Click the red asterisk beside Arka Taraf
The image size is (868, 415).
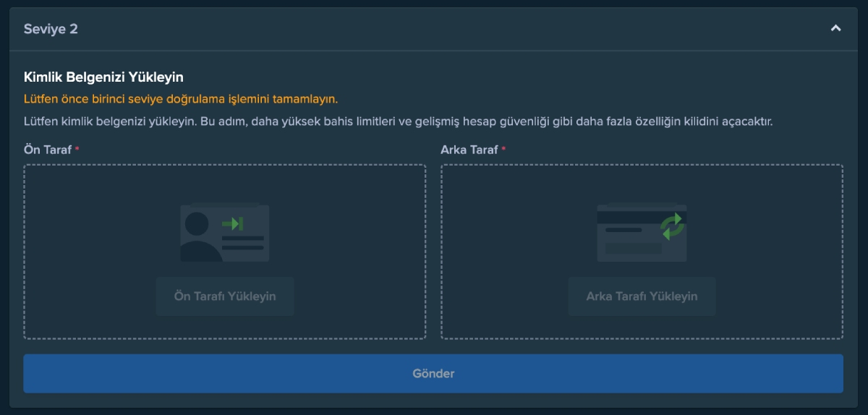503,149
